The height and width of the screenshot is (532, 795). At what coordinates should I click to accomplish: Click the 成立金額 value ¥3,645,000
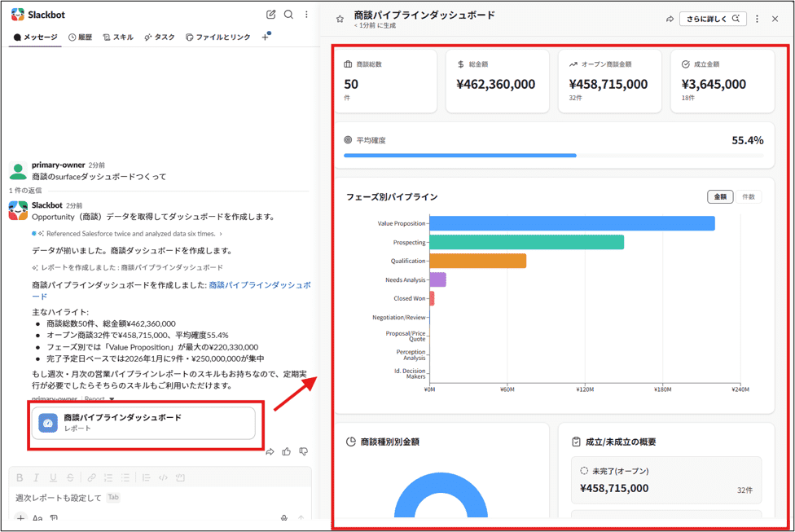click(x=714, y=84)
